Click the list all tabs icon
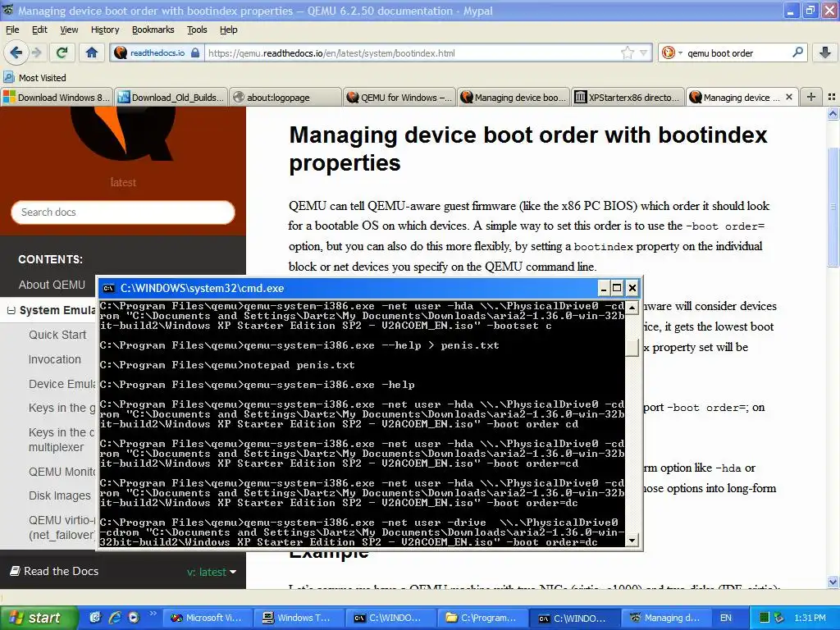The image size is (840, 630). click(x=832, y=97)
